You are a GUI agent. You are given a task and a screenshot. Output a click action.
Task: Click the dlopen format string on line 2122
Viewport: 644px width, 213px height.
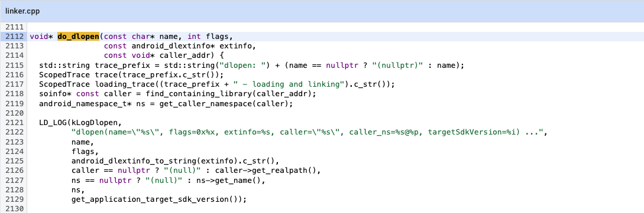308,132
